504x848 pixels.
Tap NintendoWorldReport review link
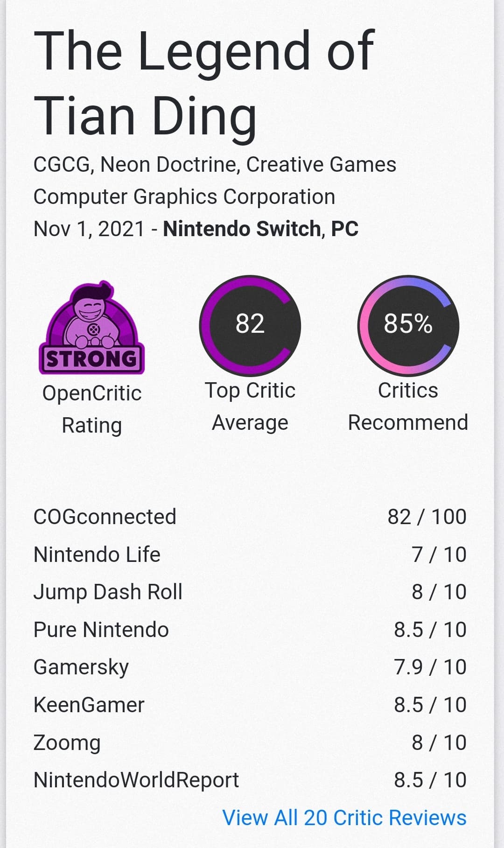pyautogui.click(x=136, y=780)
